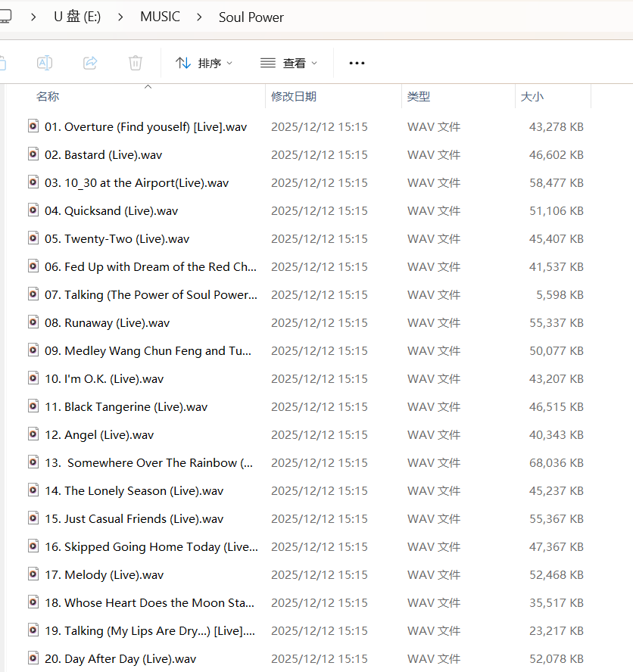Click icon of 15. Just Casual Friends
Screen dimensions: 633x672
tap(33, 518)
